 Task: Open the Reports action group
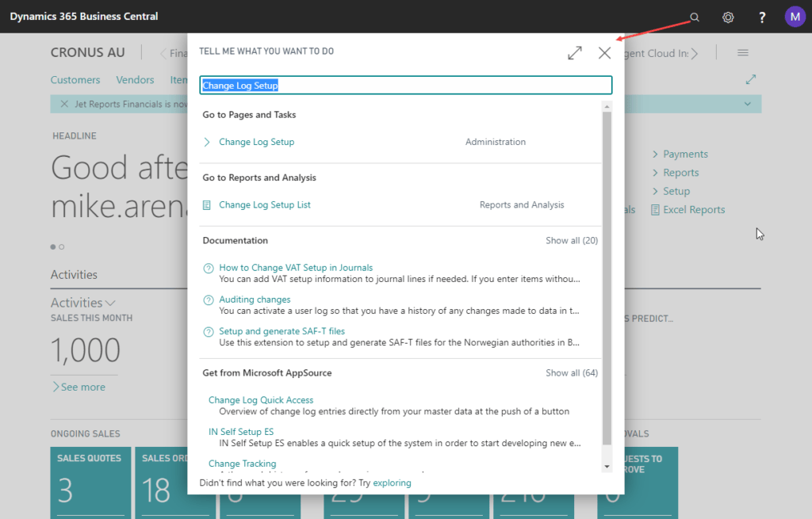click(680, 173)
